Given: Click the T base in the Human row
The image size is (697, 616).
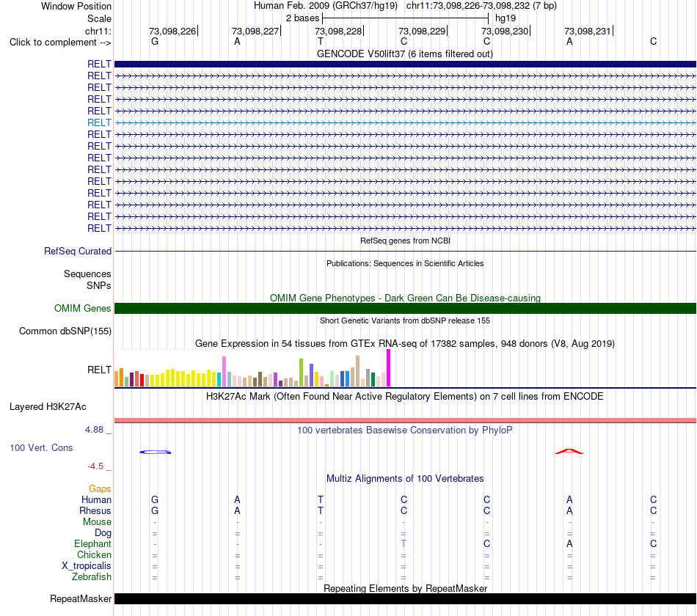Looking at the screenshot, I should point(321,499).
